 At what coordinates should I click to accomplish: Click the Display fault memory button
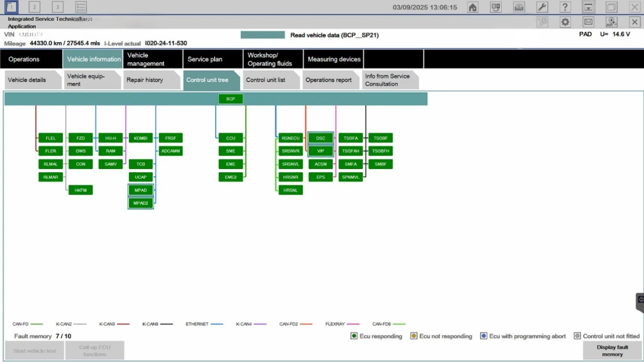[x=612, y=351]
